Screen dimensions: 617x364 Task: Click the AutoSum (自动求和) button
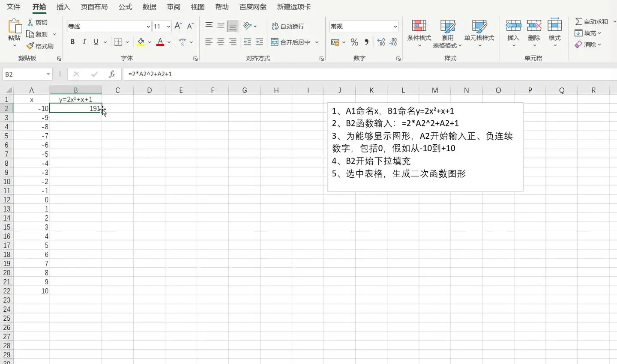coord(592,21)
